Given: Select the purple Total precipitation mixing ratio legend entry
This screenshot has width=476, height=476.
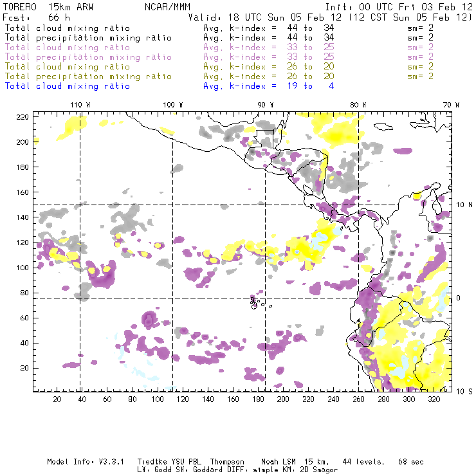Looking at the screenshot, I should tap(87, 57).
